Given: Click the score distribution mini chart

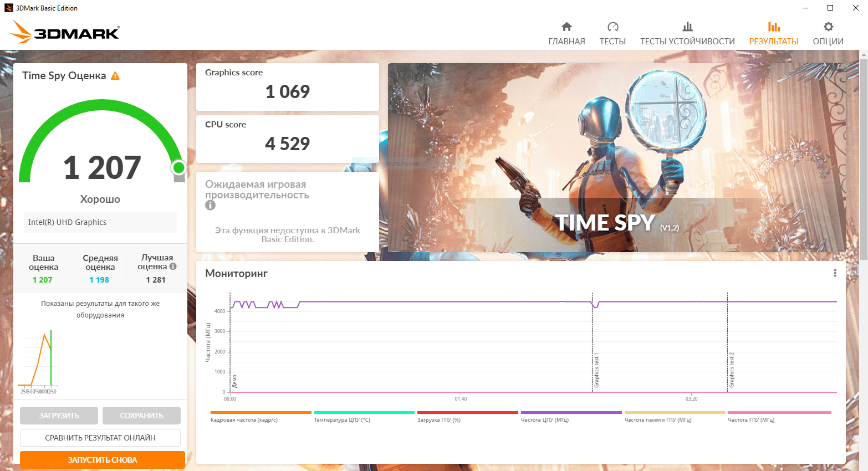Looking at the screenshot, I should tap(38, 361).
